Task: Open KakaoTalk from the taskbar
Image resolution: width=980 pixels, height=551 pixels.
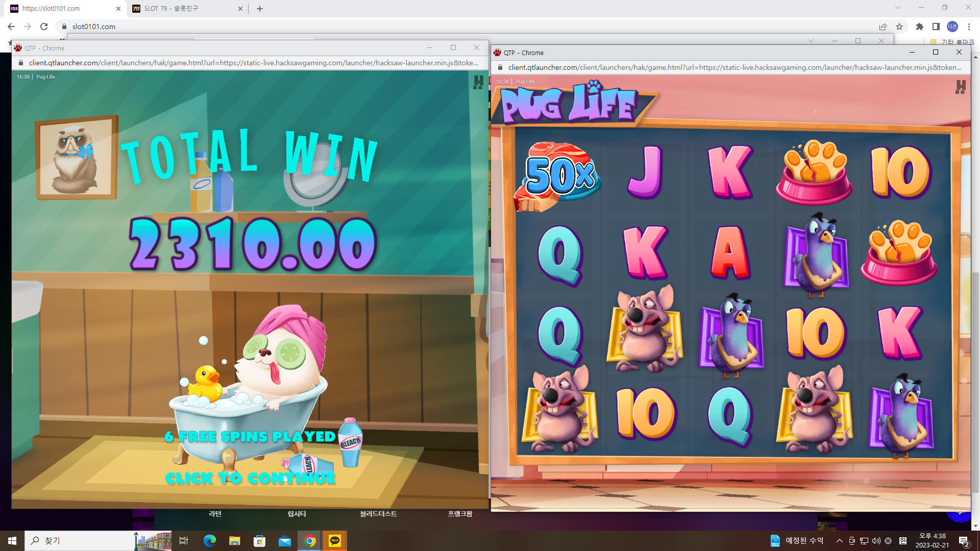Action: (334, 541)
